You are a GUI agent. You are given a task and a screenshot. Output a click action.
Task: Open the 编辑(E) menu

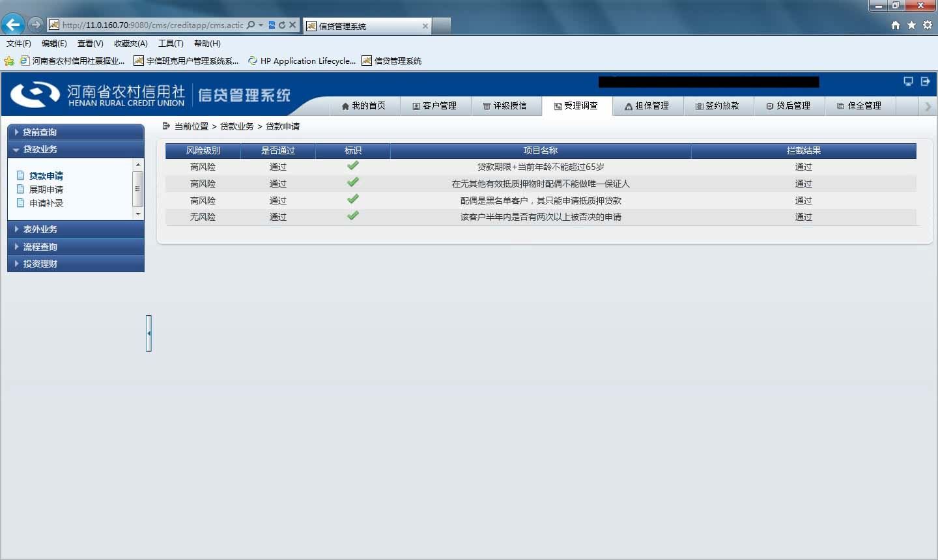pos(54,44)
